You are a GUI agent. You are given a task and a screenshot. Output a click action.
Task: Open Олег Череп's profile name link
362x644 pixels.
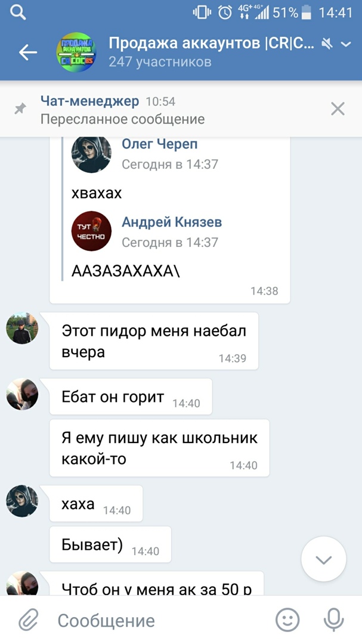pyautogui.click(x=159, y=144)
